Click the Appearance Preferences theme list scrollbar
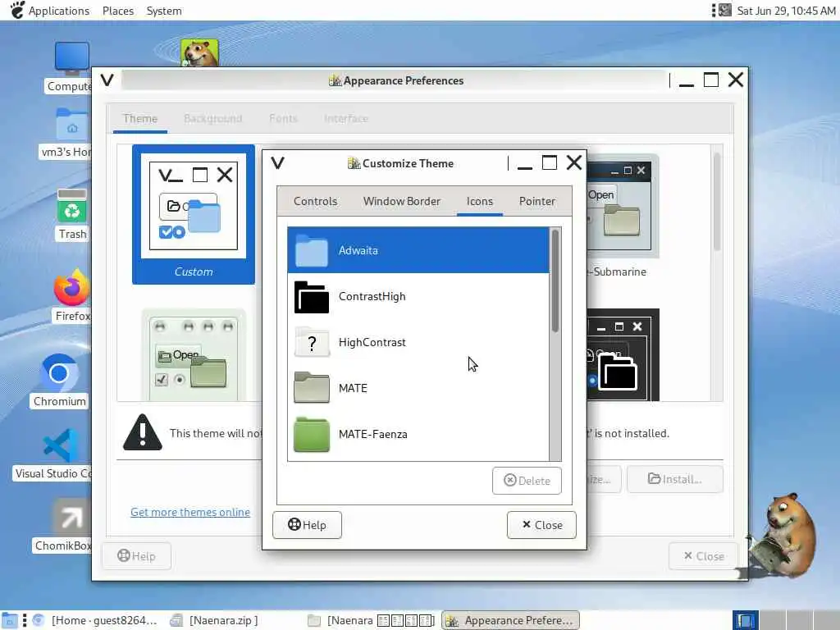Image resolution: width=840 pixels, height=630 pixels. coord(717,202)
